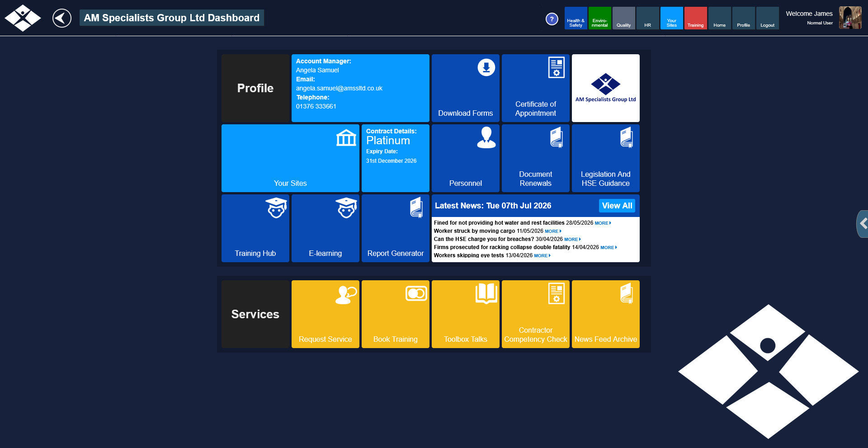
Task: Open the Document Renewals tile
Action: pyautogui.click(x=536, y=158)
